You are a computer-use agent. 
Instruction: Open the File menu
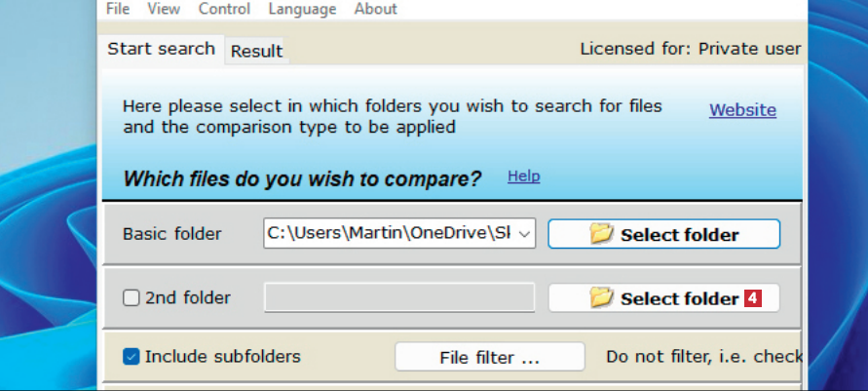point(117,9)
